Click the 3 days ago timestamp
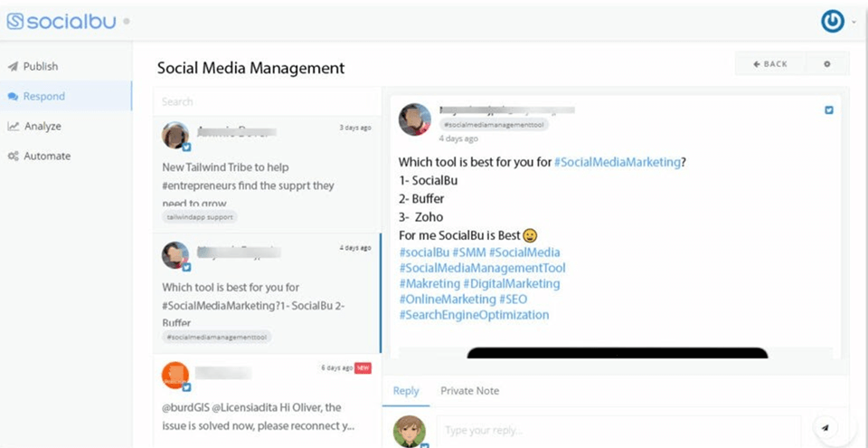Screen dimensions: 868x448 pos(355,128)
